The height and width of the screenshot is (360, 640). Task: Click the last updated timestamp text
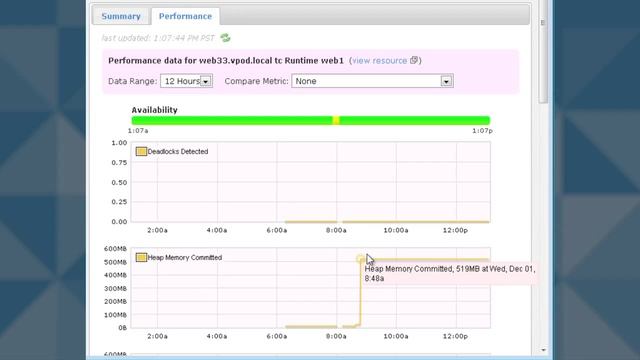pos(158,38)
